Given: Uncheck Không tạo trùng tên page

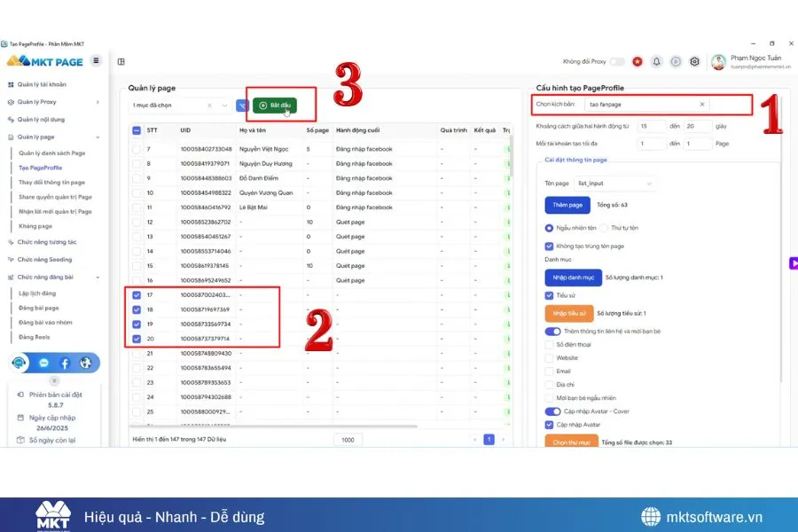Looking at the screenshot, I should click(x=548, y=246).
